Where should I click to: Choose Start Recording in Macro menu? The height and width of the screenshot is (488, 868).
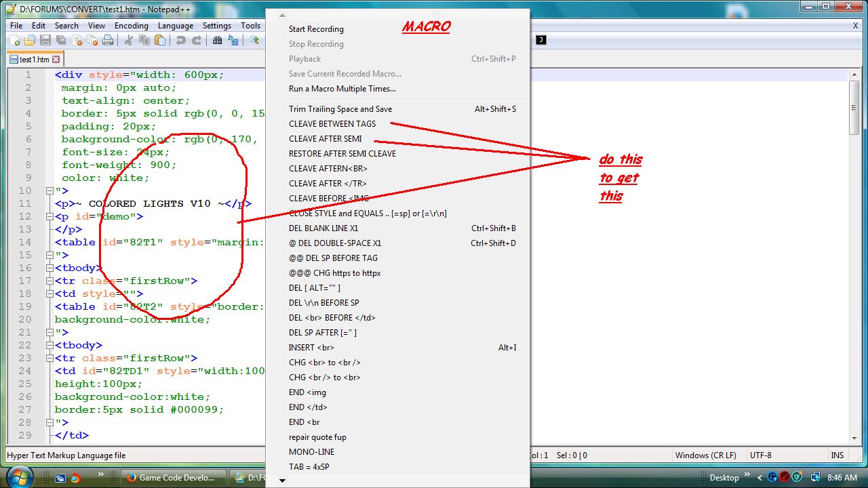click(397, 29)
